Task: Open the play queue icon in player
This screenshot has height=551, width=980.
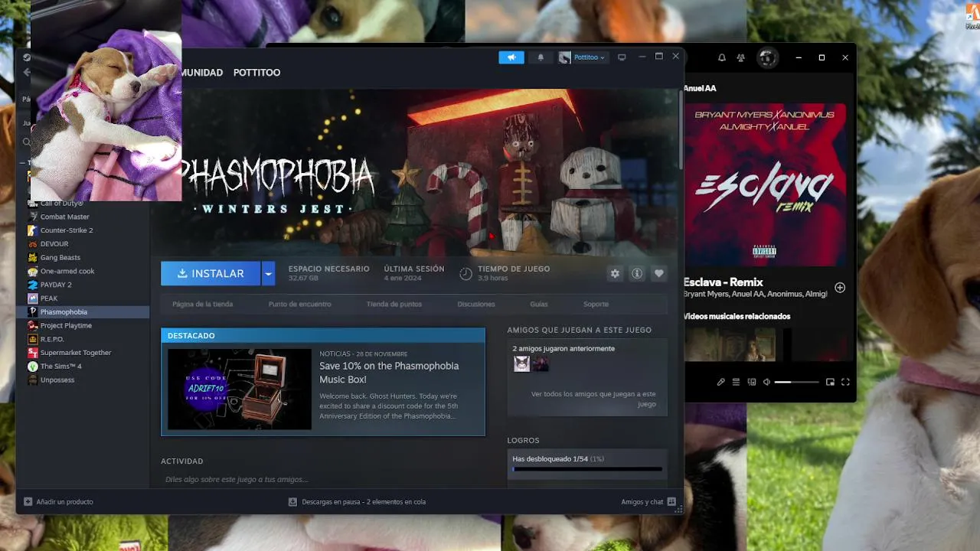Action: click(736, 382)
